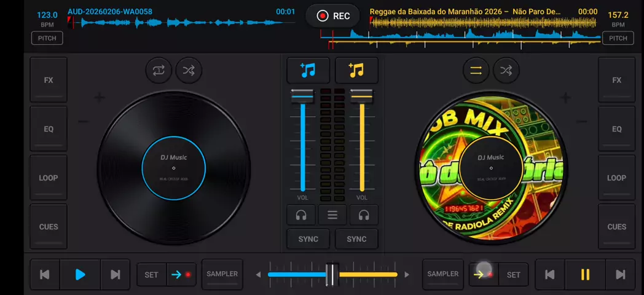Add a track to the right deck

point(356,71)
